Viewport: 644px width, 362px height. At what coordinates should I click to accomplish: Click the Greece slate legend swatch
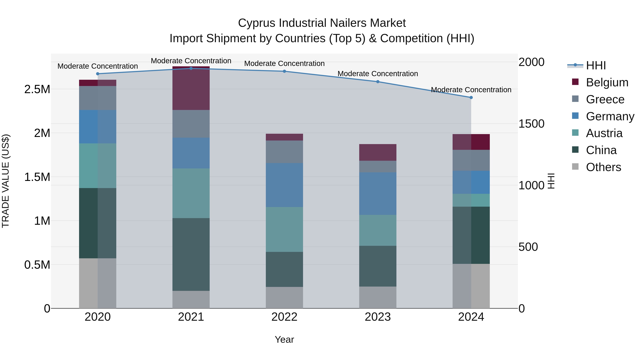tap(575, 99)
